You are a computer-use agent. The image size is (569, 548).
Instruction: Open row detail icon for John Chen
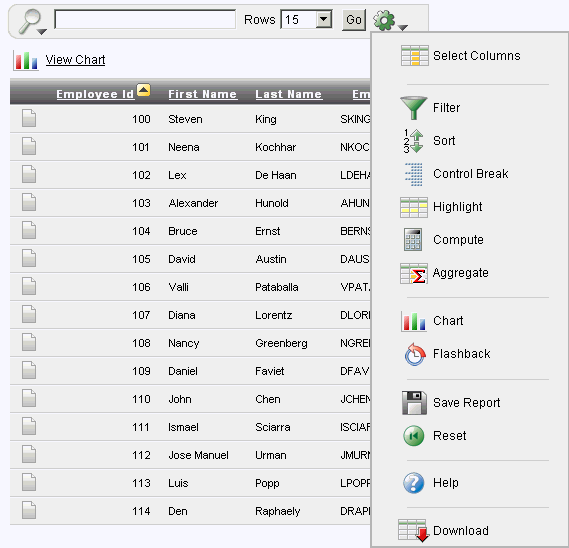click(x=29, y=398)
